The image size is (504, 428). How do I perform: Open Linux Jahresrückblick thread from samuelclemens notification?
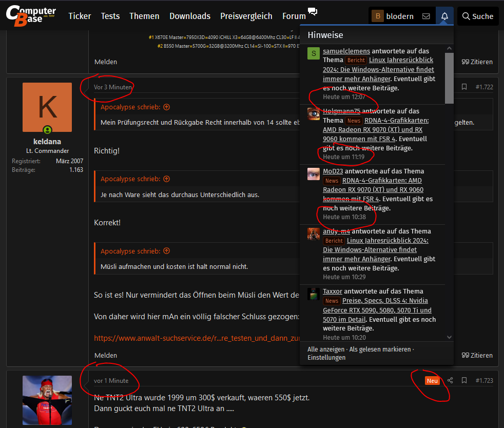[x=378, y=69]
